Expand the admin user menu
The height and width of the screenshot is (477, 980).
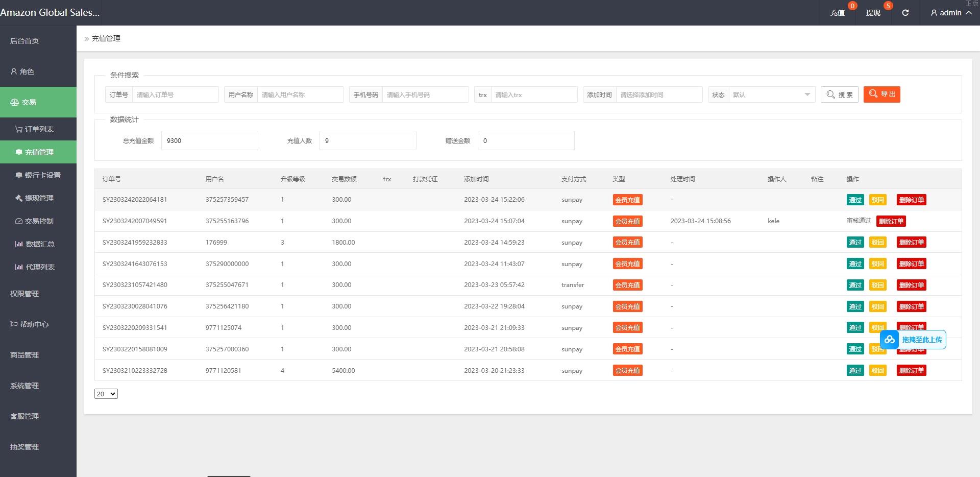(950, 13)
